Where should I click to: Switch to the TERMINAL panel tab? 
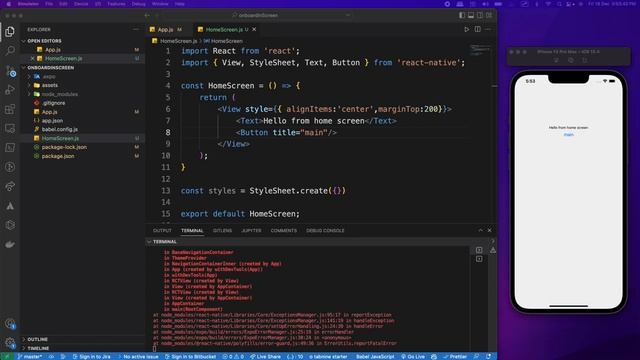192,231
